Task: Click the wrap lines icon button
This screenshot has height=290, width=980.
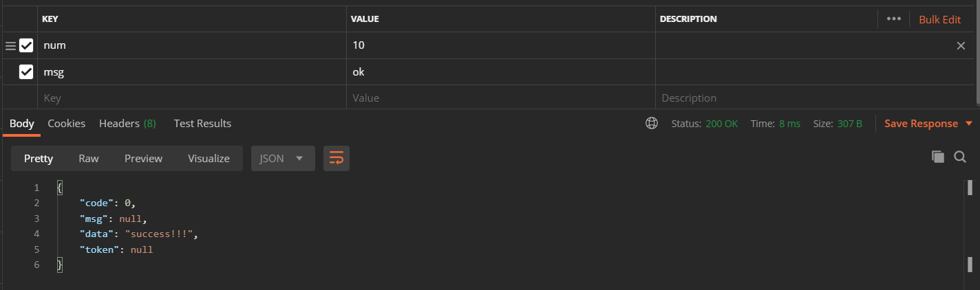Action: coord(336,158)
